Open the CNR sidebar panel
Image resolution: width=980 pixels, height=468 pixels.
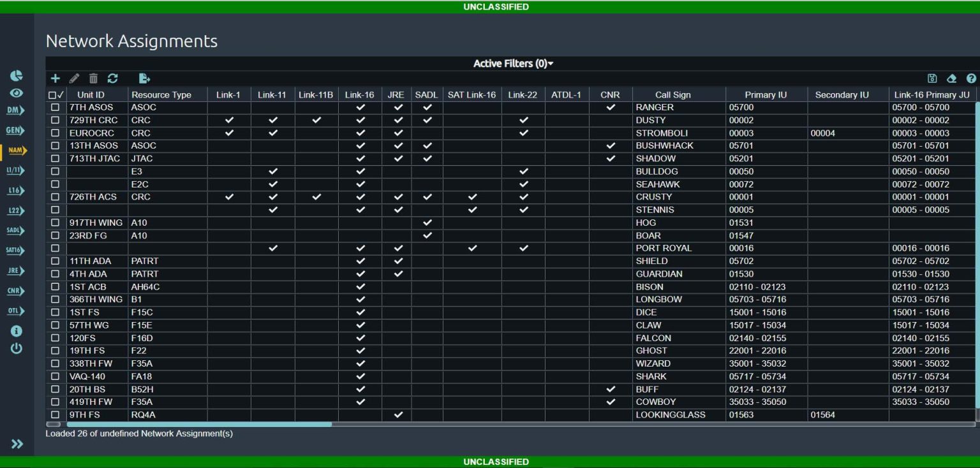14,291
